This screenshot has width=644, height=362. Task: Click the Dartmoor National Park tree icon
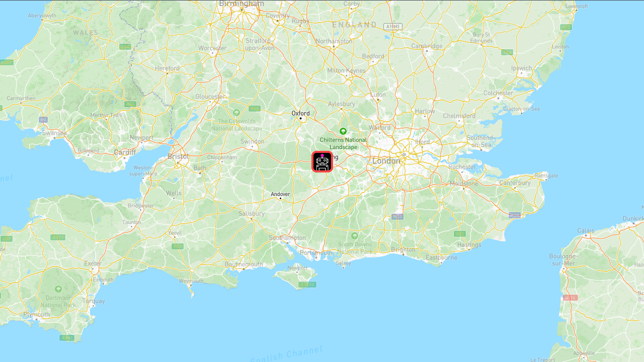tap(58, 289)
